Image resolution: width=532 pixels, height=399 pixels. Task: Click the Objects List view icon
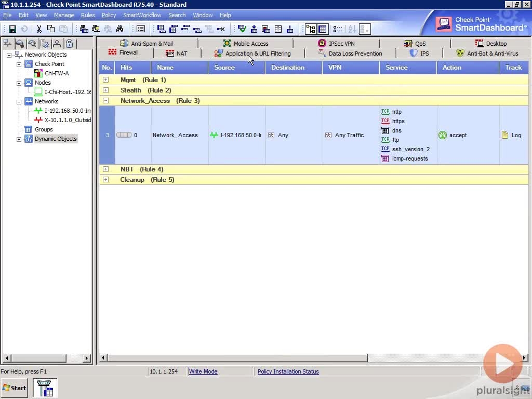[337, 29]
